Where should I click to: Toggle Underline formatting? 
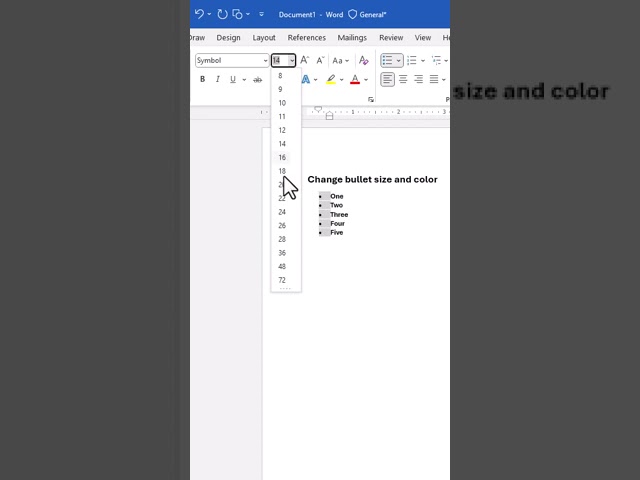[233, 79]
